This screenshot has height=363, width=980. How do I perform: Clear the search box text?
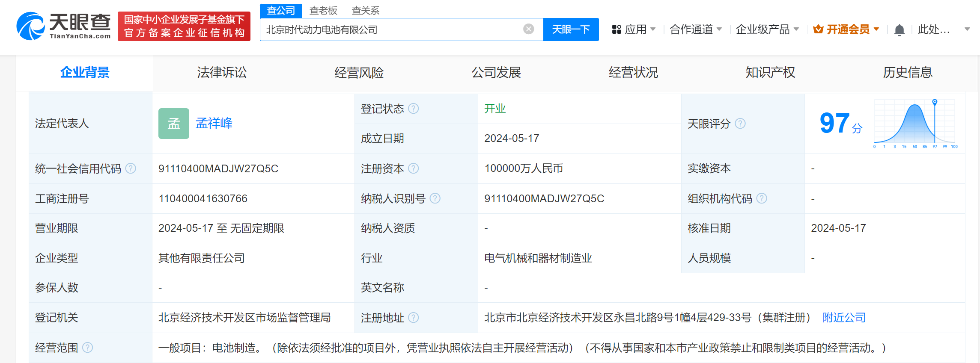tap(528, 29)
